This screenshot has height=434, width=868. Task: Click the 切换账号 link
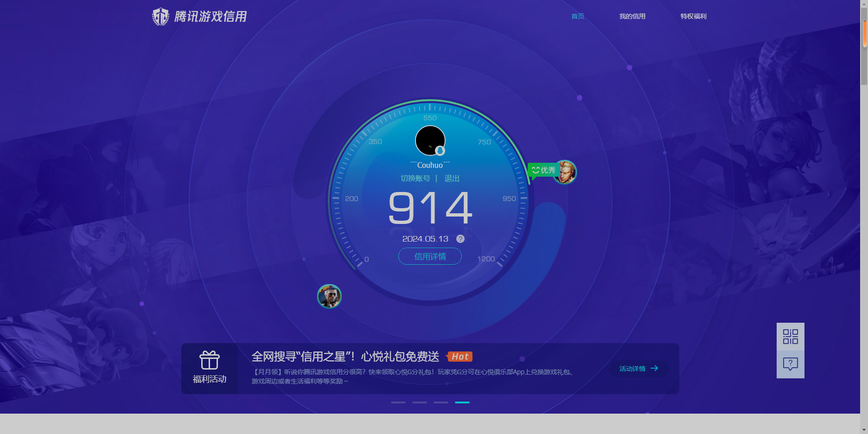(x=415, y=179)
